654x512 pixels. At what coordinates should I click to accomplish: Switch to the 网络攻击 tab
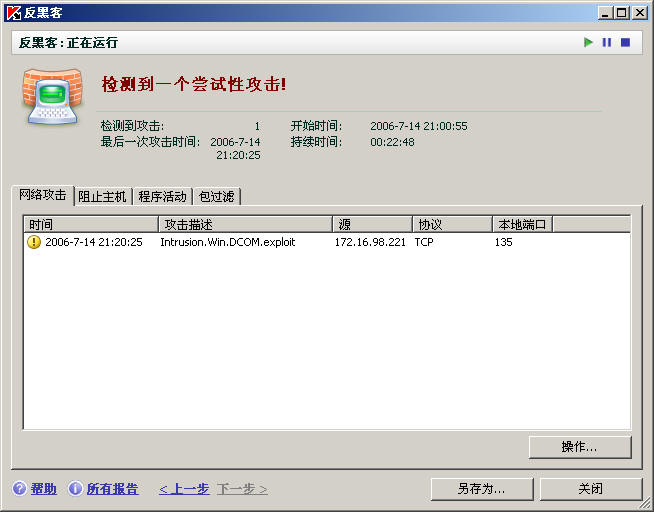point(43,195)
